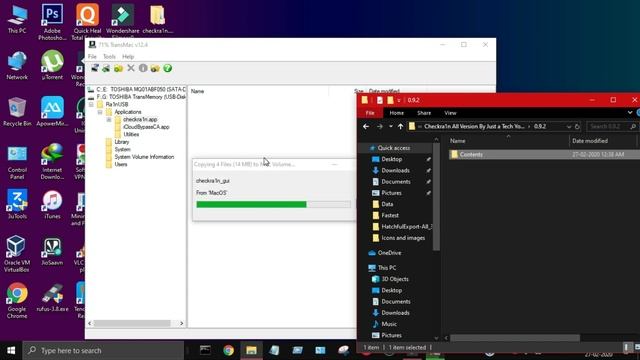Click the Windows 'Type here to search' box

[103, 350]
